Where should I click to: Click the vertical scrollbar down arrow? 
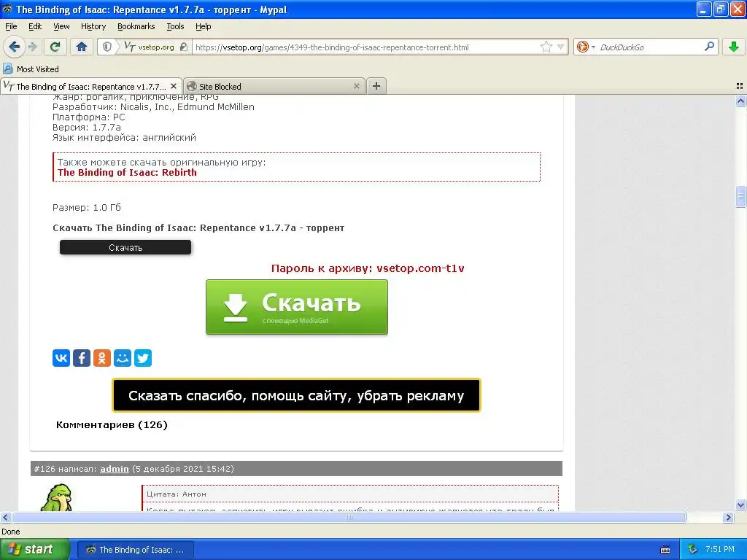tap(740, 505)
